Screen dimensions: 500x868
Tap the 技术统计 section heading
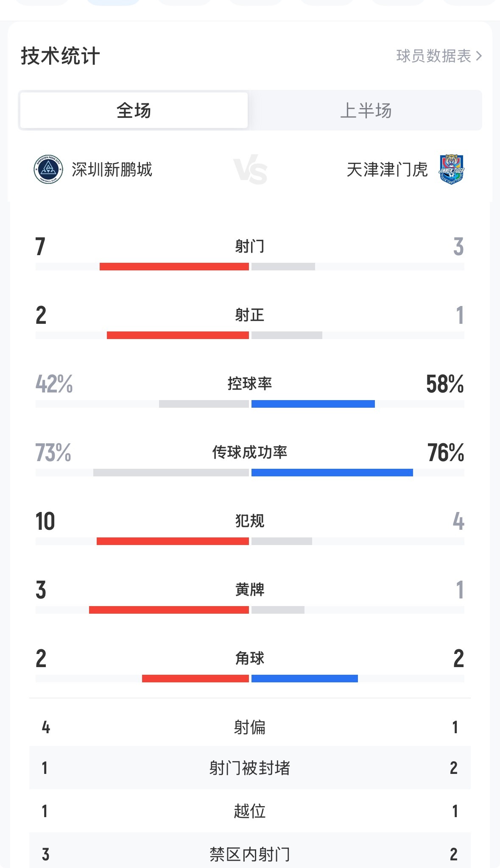click(60, 56)
